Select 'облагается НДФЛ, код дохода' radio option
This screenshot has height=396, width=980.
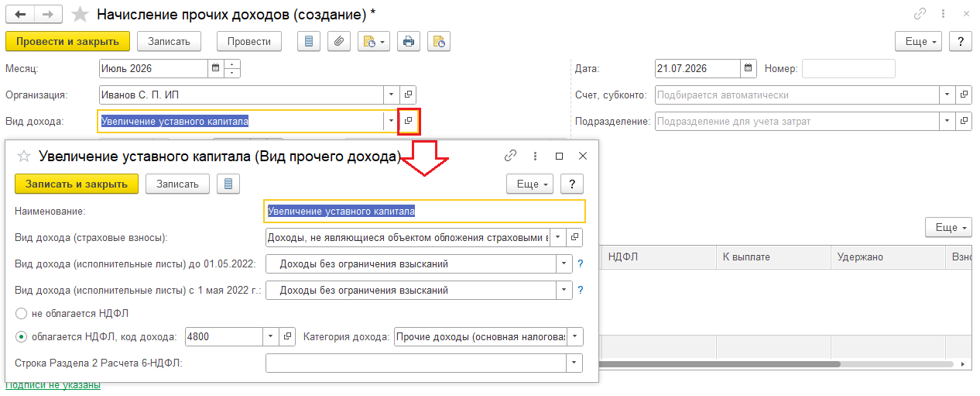pos(21,336)
